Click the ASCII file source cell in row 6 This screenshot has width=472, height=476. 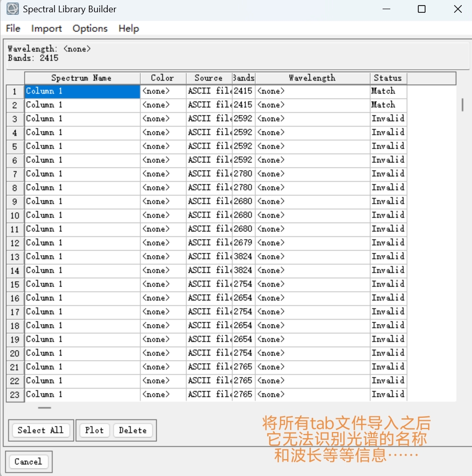[209, 160]
